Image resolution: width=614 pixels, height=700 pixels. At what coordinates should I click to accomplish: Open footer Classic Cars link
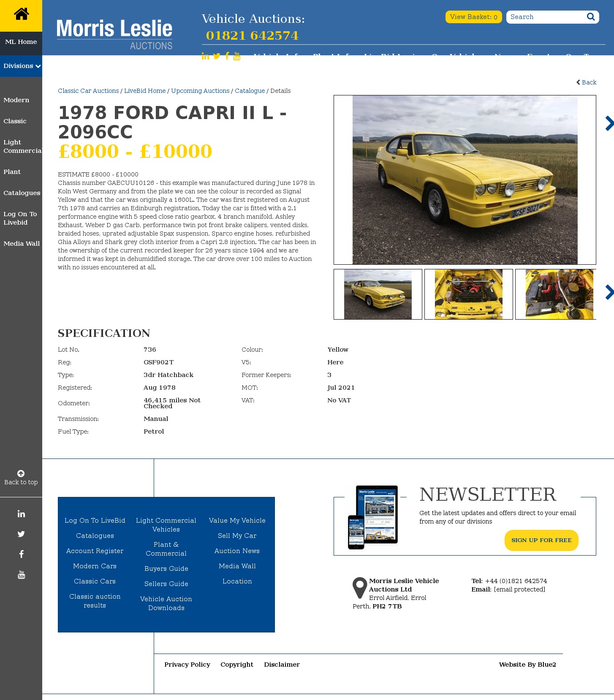click(x=95, y=581)
